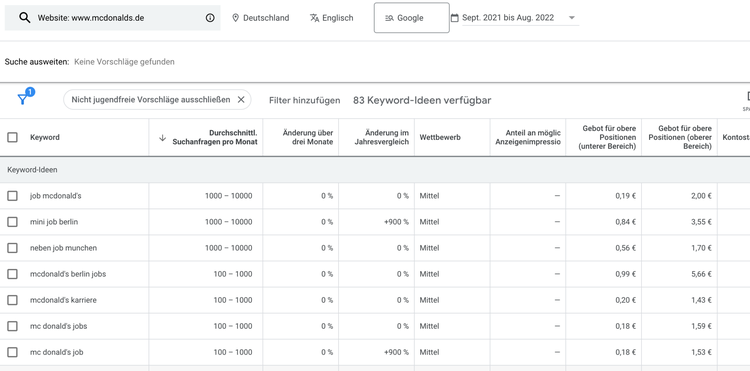Click the 2,00 € bid value

(701, 196)
